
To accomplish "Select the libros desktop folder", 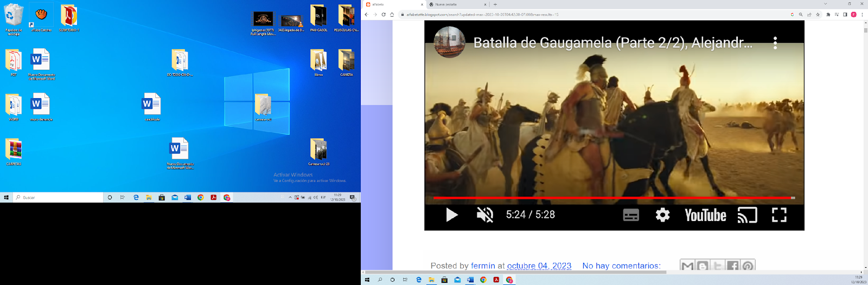I will coord(318,63).
